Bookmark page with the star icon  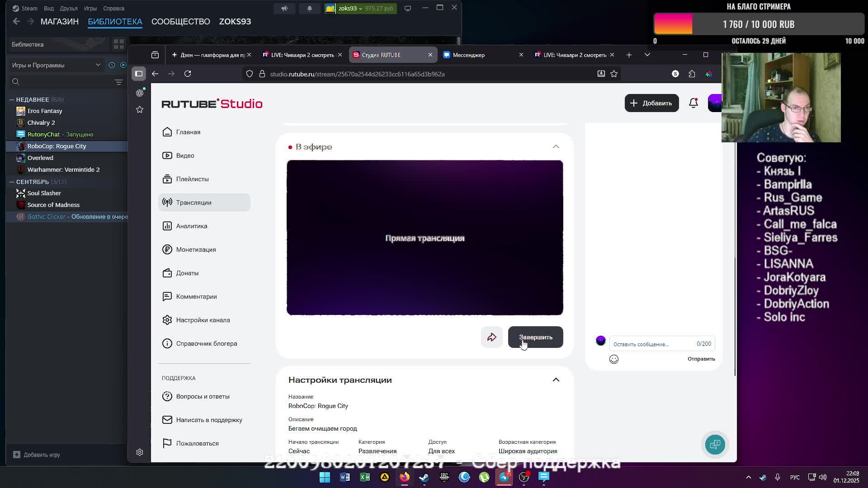click(614, 74)
